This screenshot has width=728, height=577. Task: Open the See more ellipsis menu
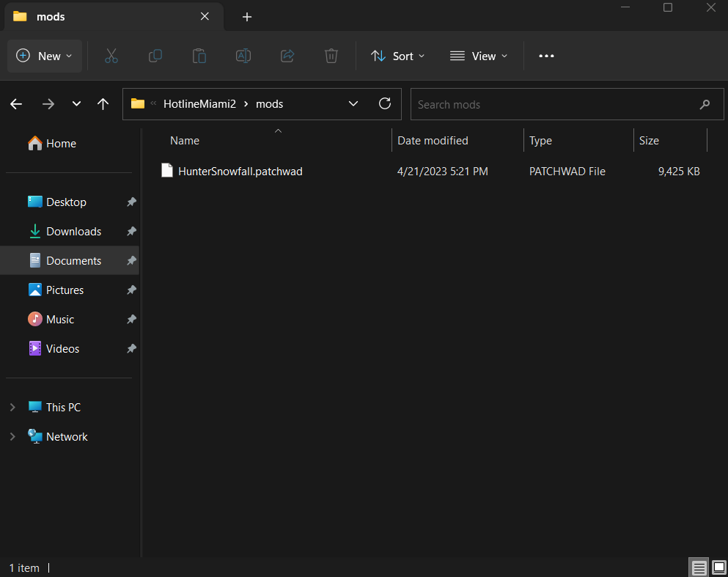546,56
